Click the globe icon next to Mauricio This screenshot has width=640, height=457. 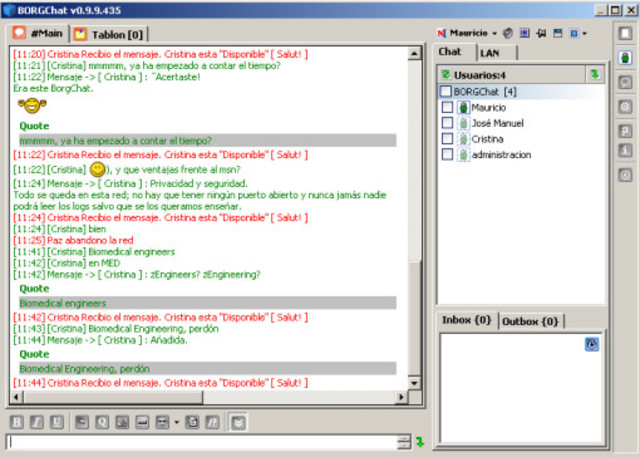click(x=508, y=33)
